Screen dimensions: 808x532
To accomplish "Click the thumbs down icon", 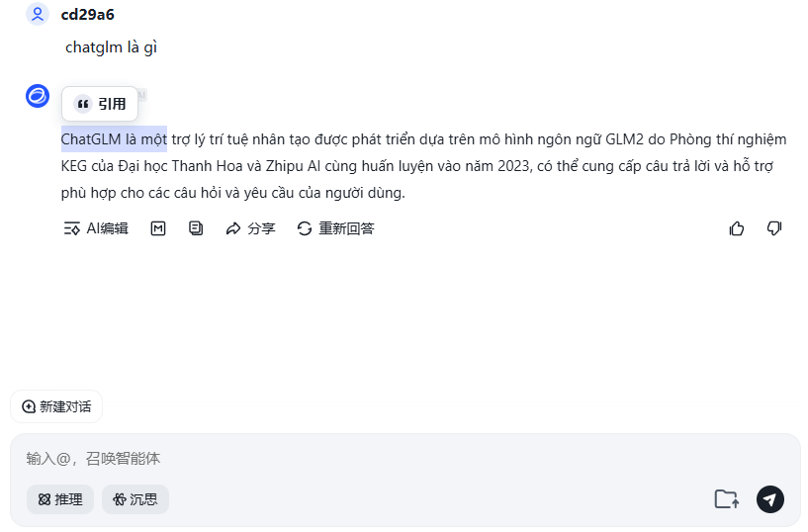I will click(x=774, y=228).
